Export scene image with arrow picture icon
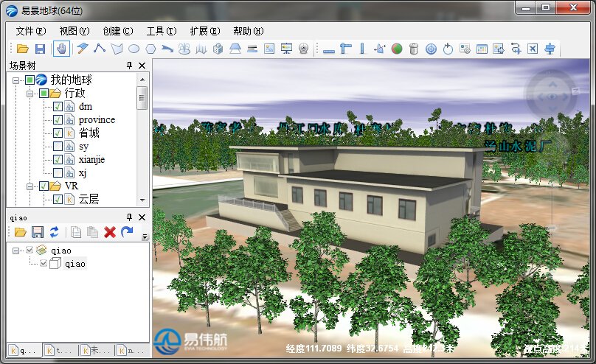This screenshot has height=364, width=596. point(499,49)
